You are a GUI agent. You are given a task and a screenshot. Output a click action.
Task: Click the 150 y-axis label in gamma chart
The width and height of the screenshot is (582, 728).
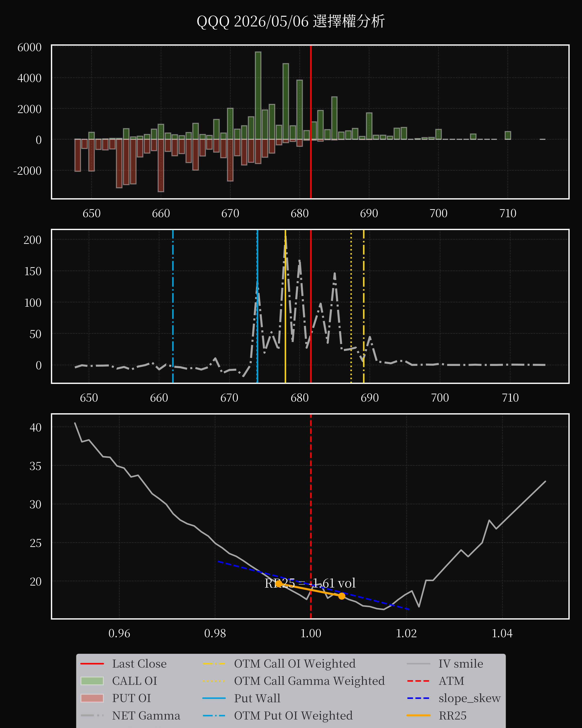pyautogui.click(x=32, y=271)
